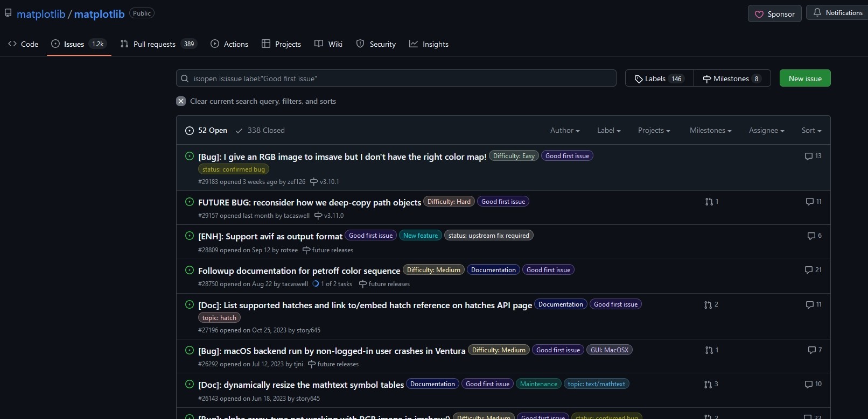Click the 'status: confirmed bug' label on the imsave issue
868x419 pixels.
point(234,169)
